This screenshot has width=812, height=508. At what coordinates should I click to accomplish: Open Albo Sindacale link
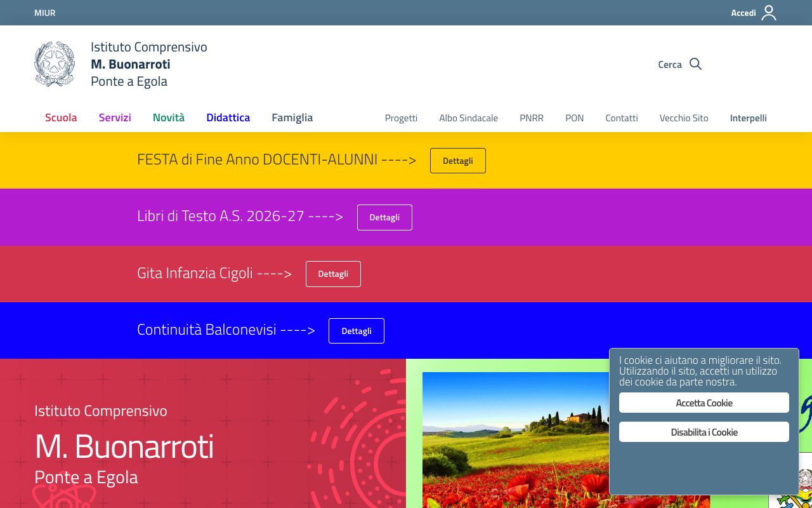pos(468,118)
